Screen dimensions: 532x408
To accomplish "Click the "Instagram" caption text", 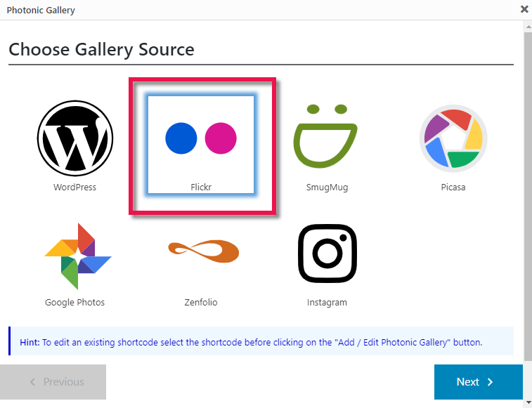I will click(x=327, y=303).
